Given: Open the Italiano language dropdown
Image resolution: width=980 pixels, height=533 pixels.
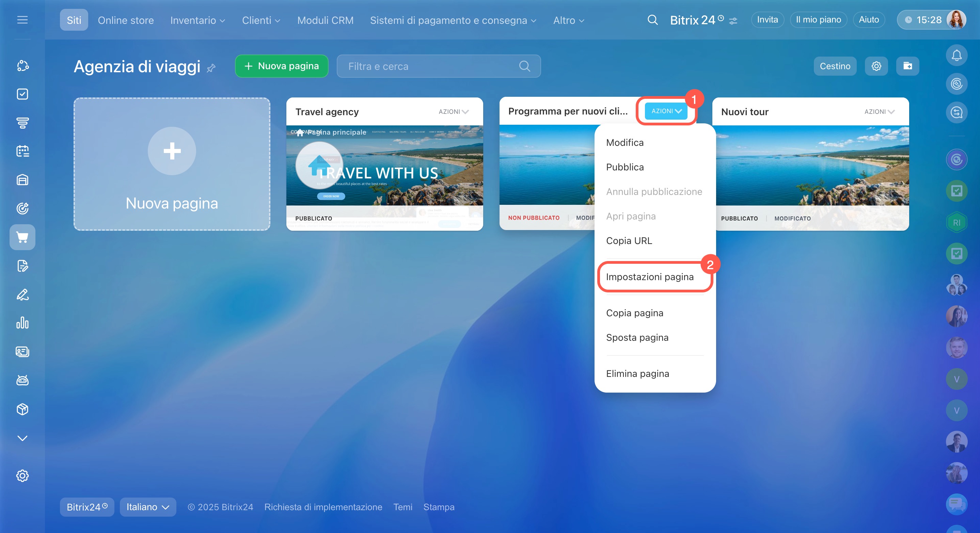Looking at the screenshot, I should point(147,507).
